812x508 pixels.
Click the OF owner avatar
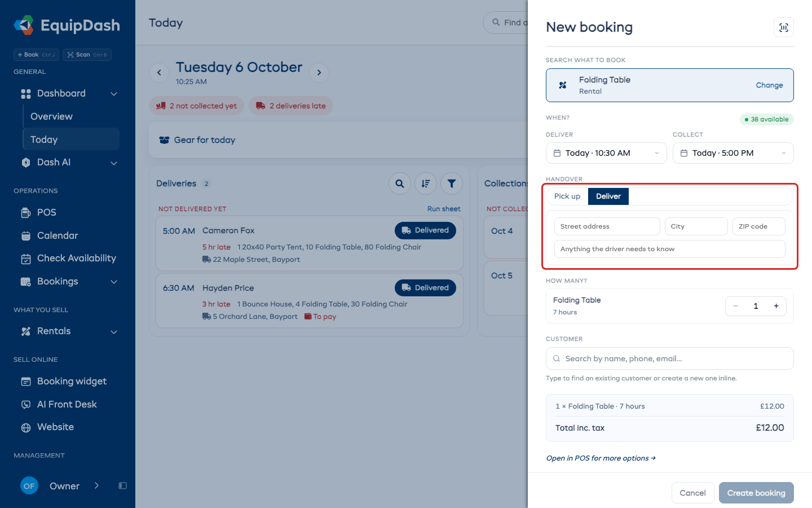pyautogui.click(x=29, y=486)
